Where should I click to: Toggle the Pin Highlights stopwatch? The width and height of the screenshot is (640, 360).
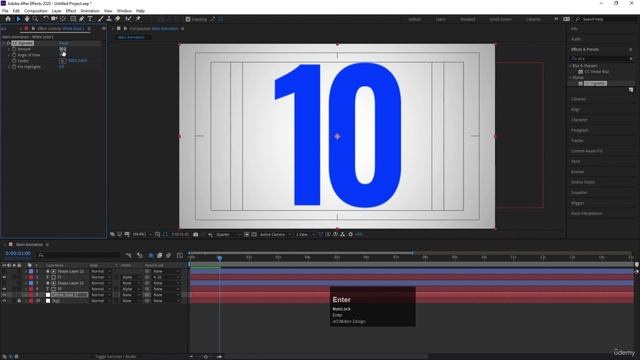pos(14,67)
